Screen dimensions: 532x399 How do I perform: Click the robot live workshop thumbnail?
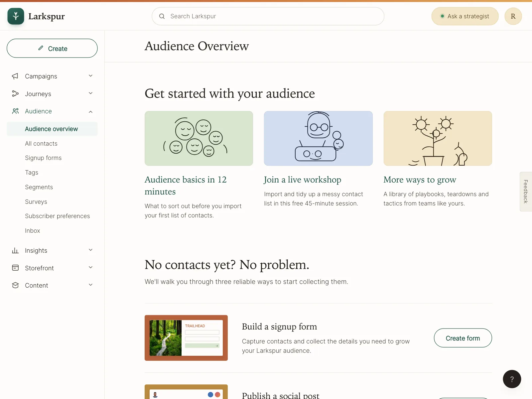click(318, 138)
